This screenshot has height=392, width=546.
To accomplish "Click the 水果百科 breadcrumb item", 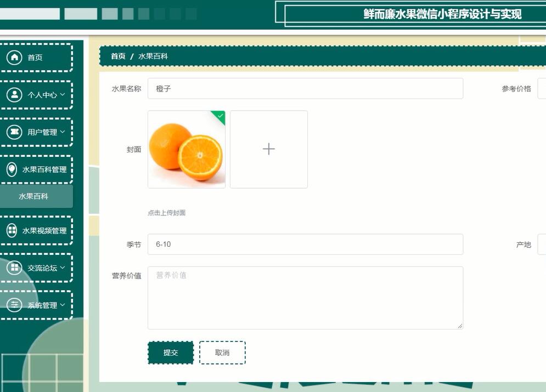I will pyautogui.click(x=153, y=56).
